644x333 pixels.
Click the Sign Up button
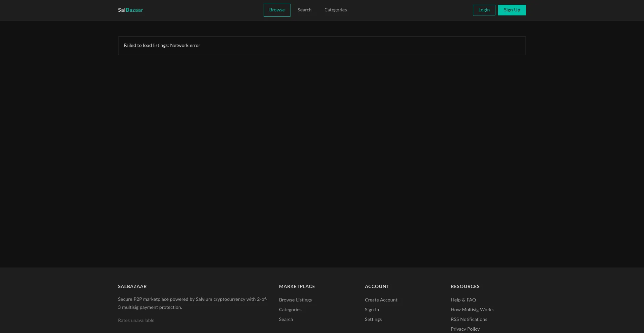512,10
